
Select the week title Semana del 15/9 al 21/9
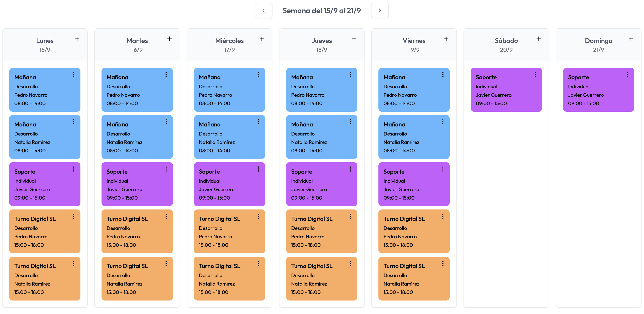coord(322,11)
